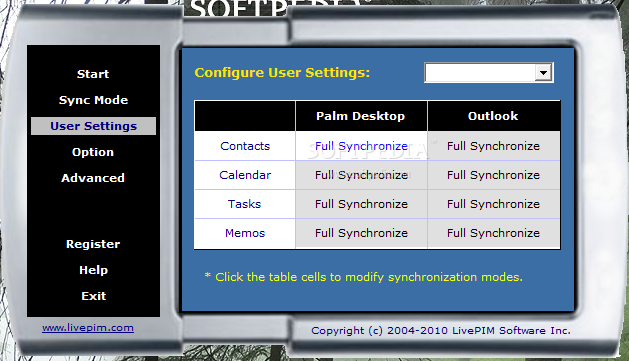Click the Calendar row label
The width and height of the screenshot is (629, 361).
pyautogui.click(x=245, y=175)
